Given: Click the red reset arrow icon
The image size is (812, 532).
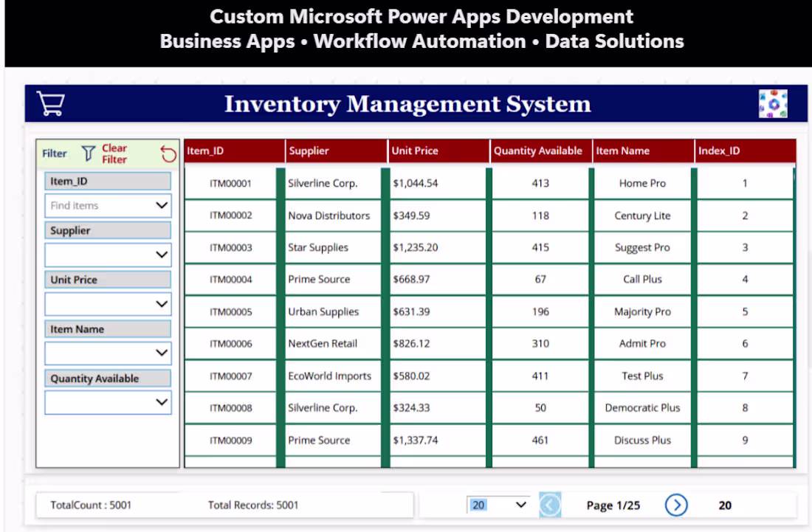Looking at the screenshot, I should point(168,153).
